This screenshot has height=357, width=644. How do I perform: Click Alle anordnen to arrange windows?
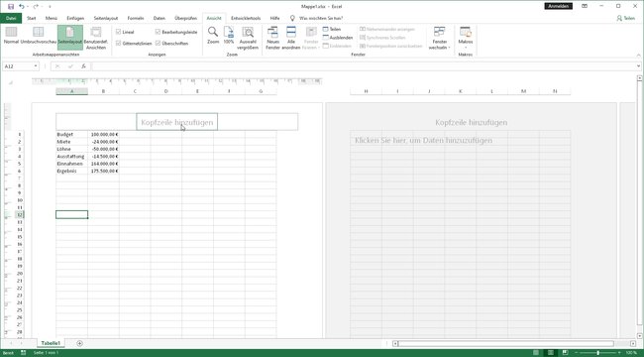[291, 38]
